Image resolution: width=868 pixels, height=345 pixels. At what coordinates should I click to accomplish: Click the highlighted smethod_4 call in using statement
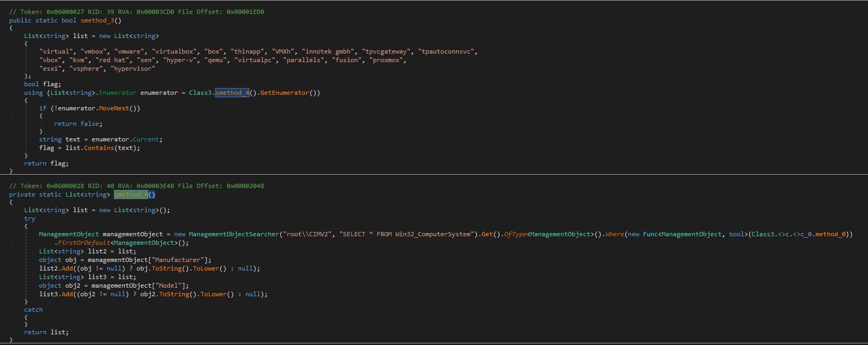point(232,93)
